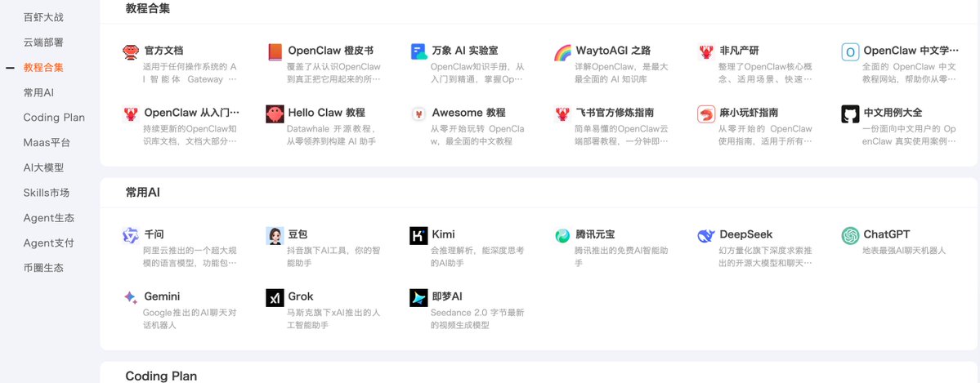This screenshot has height=383, width=980.
Task: Open the Awesome 教程 title link
Action: coord(469,113)
